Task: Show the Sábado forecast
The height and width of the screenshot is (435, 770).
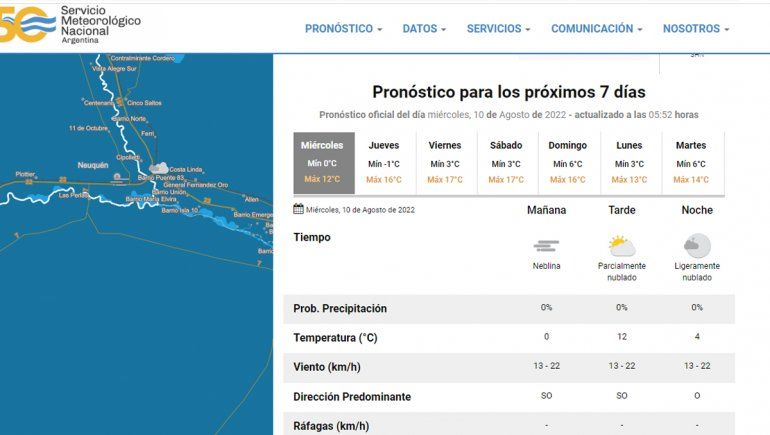Action: point(506,162)
